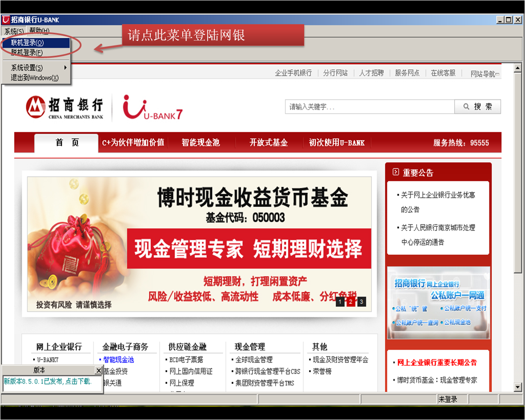The image size is (525, 420).
Task: Open ECD电子票据 link
Action: coord(186,359)
